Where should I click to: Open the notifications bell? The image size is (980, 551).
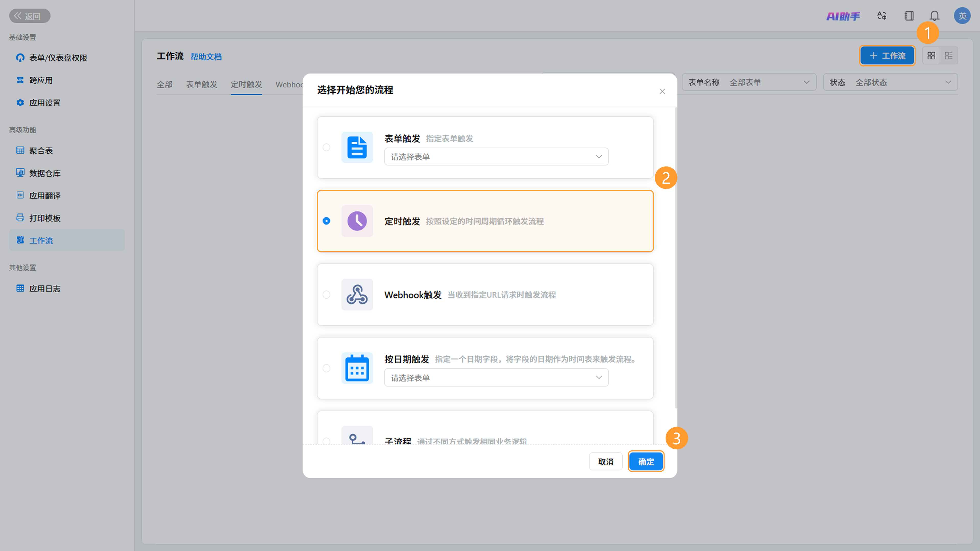pos(934,16)
